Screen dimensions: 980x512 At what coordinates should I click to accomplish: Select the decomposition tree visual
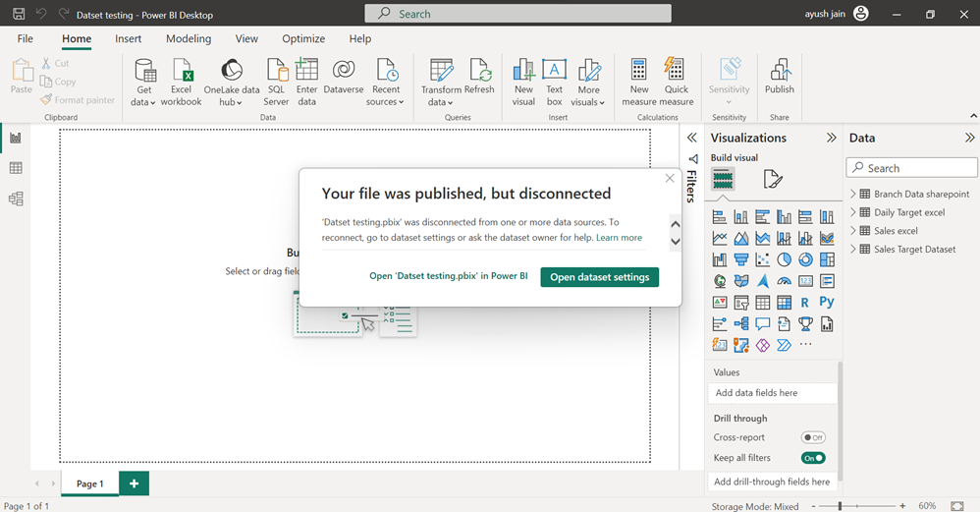(741, 324)
